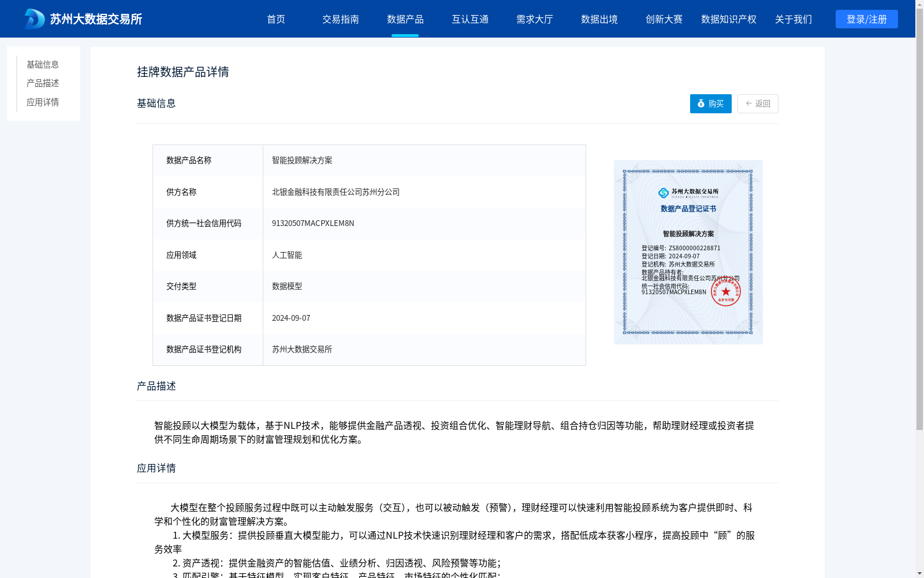The image size is (924, 578).
Task: Click the line starting 2. 资产透视
Action: click(337, 563)
